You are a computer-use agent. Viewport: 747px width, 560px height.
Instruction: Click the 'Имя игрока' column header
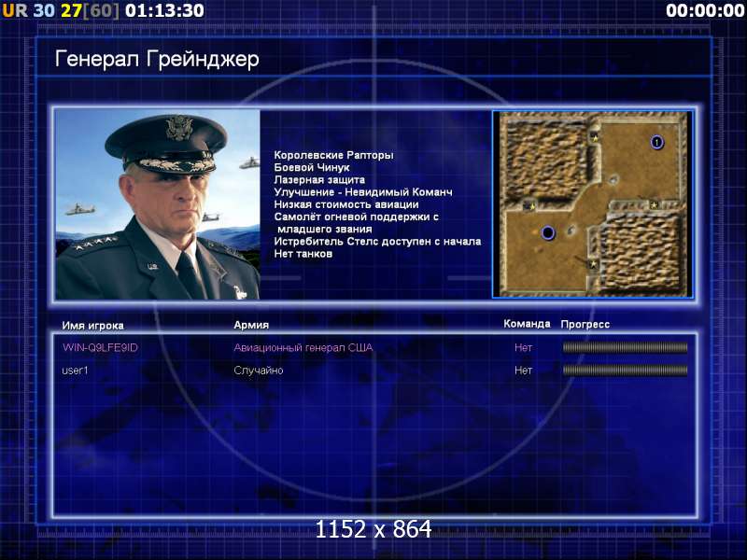pos(92,326)
